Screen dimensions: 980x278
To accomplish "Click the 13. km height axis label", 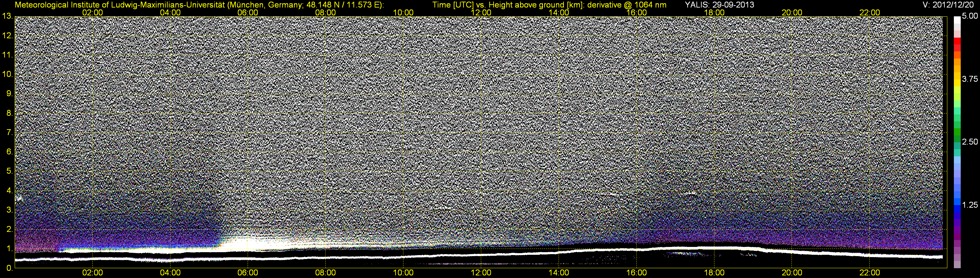I will tap(7, 16).
